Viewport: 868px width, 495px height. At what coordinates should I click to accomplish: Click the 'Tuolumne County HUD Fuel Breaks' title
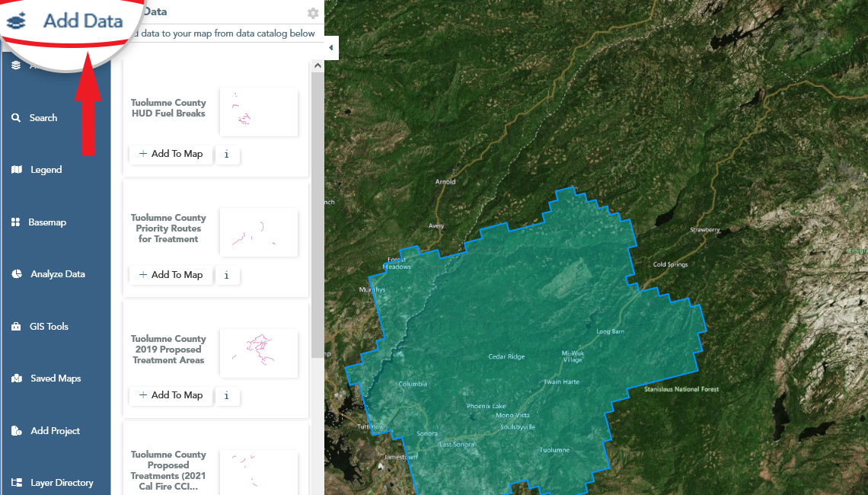coord(168,108)
